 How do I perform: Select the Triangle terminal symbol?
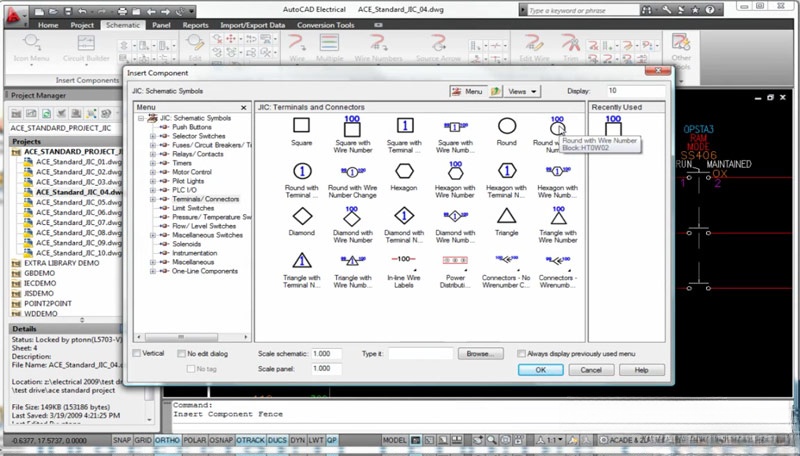pos(507,216)
